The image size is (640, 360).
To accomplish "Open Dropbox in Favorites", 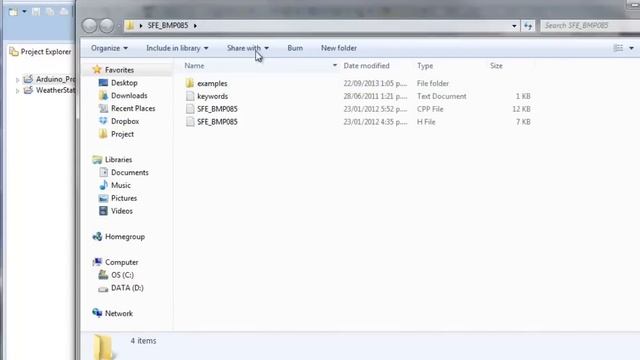I will pyautogui.click(x=125, y=121).
